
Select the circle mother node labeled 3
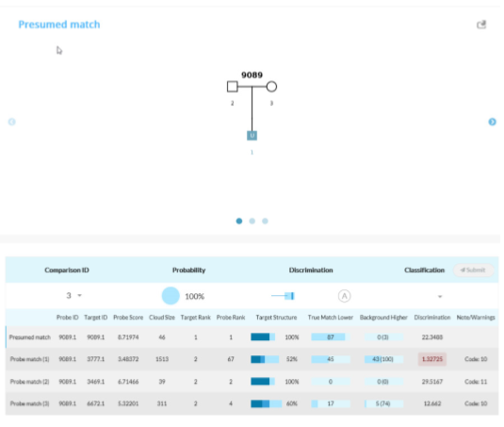(x=271, y=87)
